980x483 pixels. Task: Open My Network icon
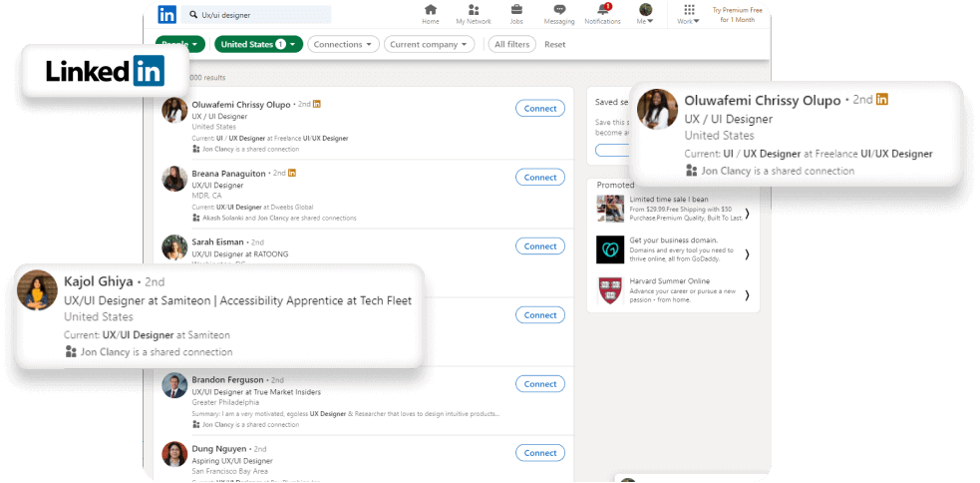474,14
